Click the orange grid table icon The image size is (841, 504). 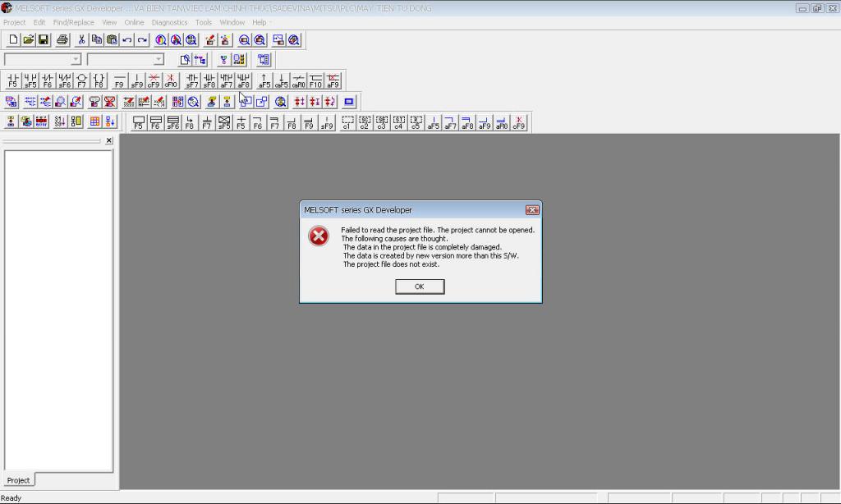(94, 121)
